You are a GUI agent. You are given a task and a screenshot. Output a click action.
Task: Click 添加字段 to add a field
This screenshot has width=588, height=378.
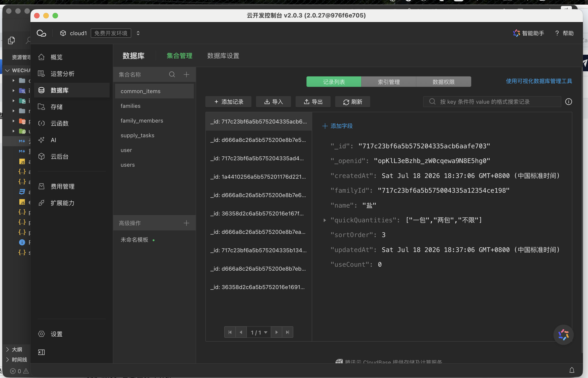click(337, 126)
